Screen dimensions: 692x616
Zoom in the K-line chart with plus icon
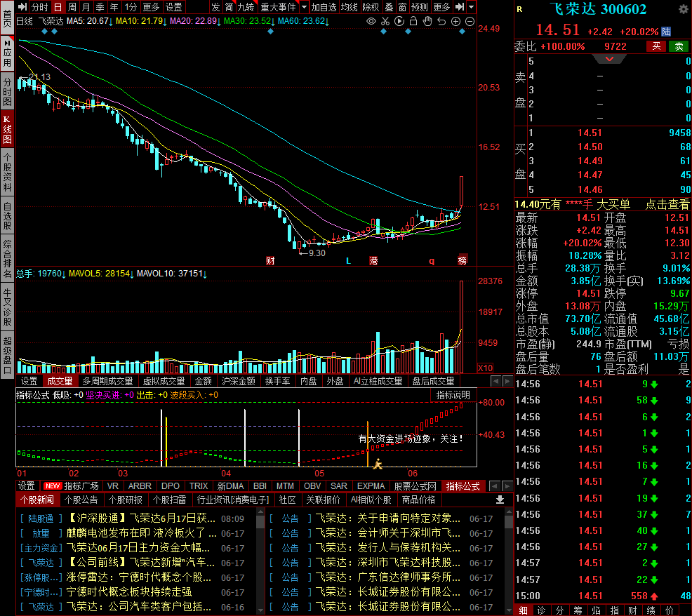coord(456,21)
